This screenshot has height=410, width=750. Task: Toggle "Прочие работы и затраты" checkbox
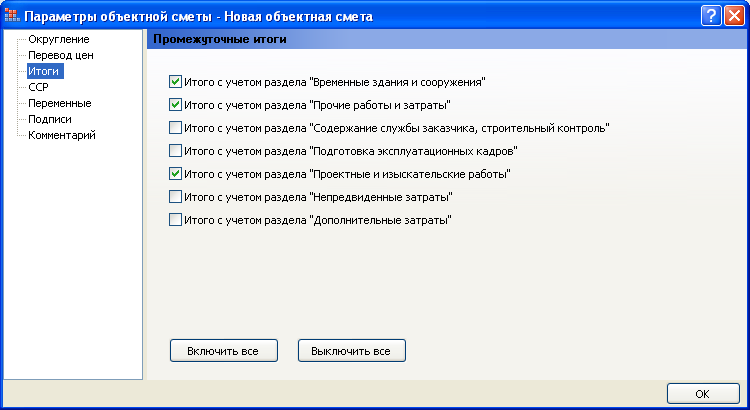pos(176,105)
